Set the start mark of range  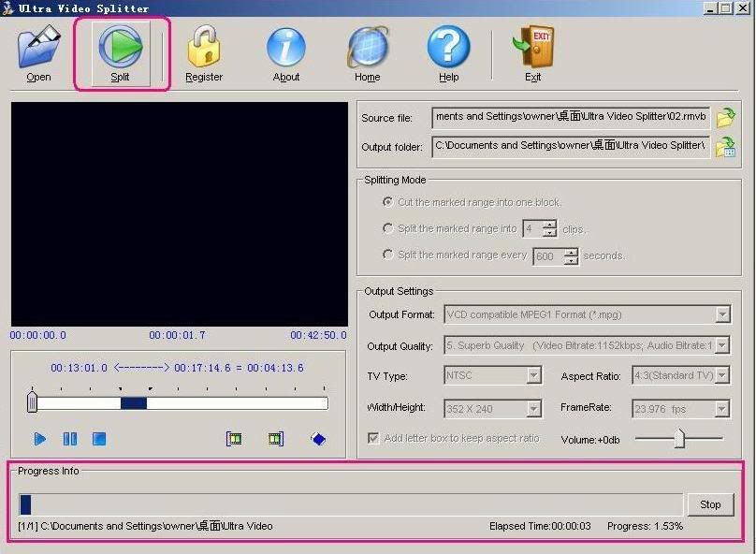pyautogui.click(x=234, y=439)
